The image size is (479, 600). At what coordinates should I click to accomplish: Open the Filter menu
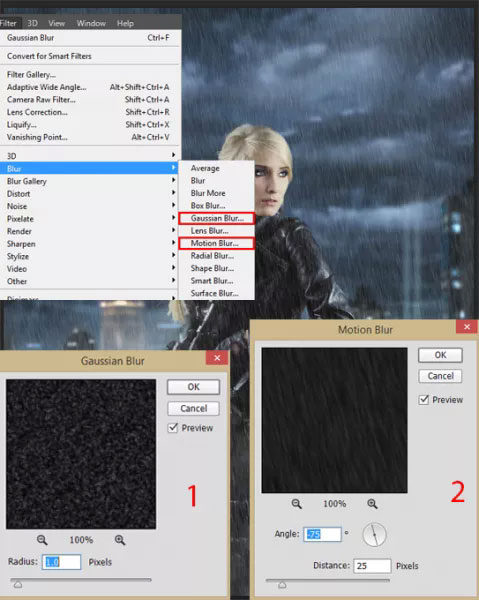click(x=8, y=23)
